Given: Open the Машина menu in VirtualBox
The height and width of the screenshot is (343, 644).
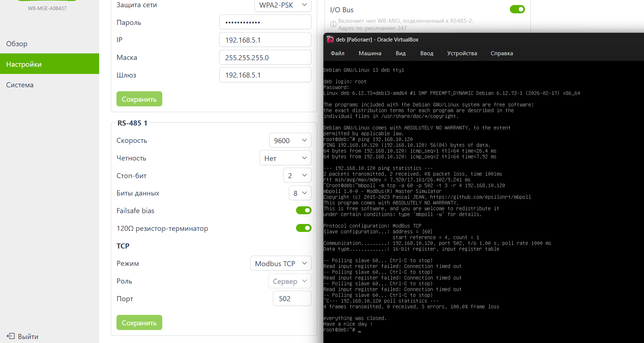Looking at the screenshot, I should coord(370,53).
